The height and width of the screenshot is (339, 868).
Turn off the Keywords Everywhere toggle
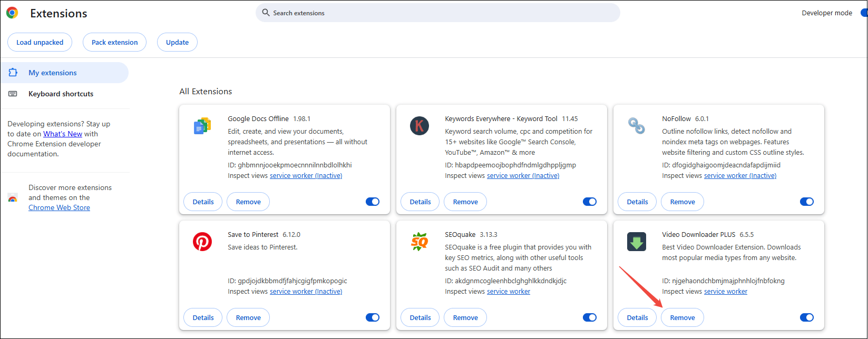click(590, 202)
